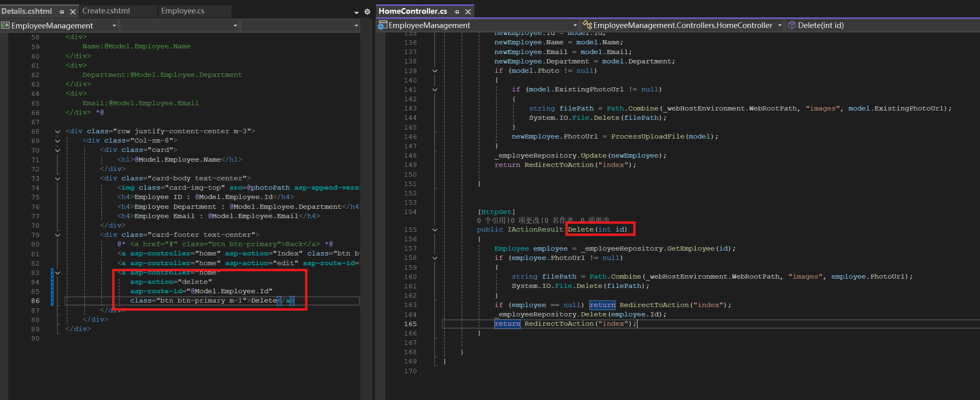Collapse the div row justify-content-center block at line 68
Image resolution: width=980 pixels, height=400 pixels.
(x=58, y=132)
